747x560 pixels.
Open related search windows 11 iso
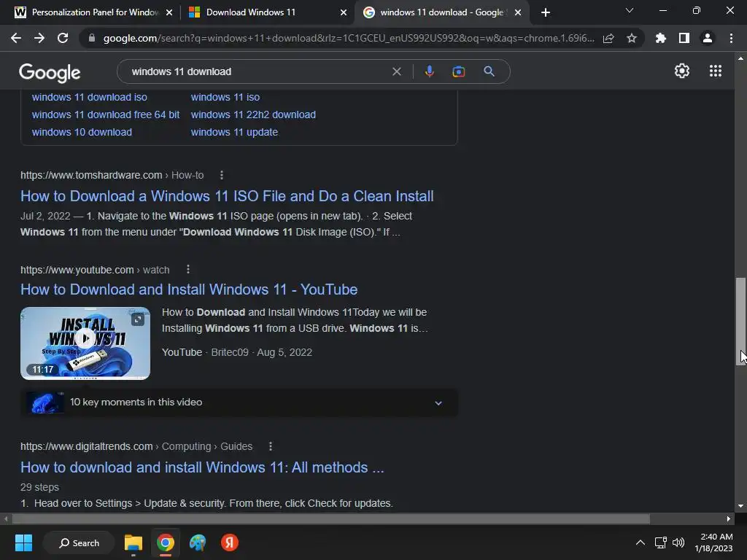click(225, 97)
